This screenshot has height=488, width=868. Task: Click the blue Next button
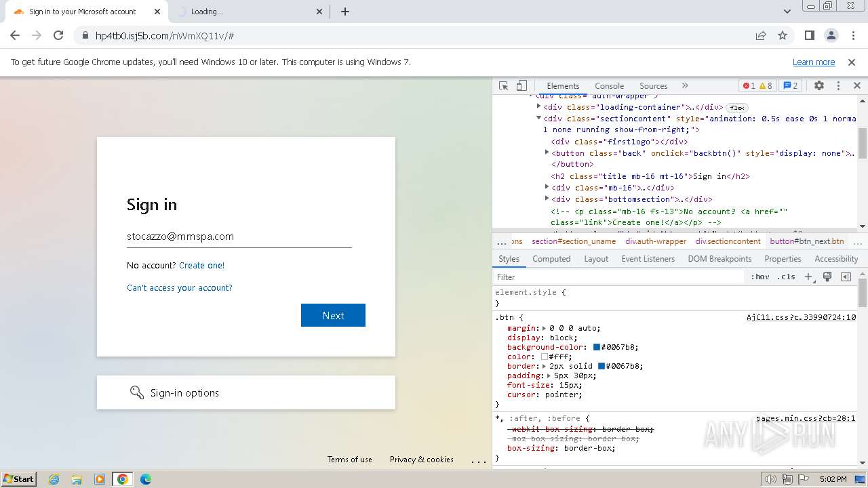pos(333,315)
